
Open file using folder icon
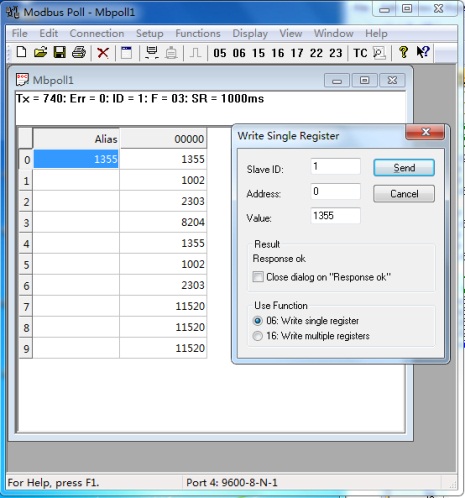click(x=41, y=52)
